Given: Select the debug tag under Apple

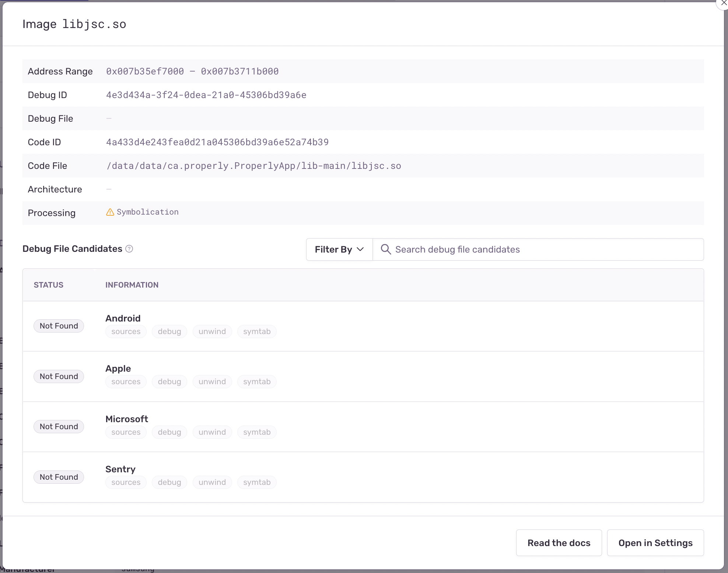Looking at the screenshot, I should coord(169,381).
